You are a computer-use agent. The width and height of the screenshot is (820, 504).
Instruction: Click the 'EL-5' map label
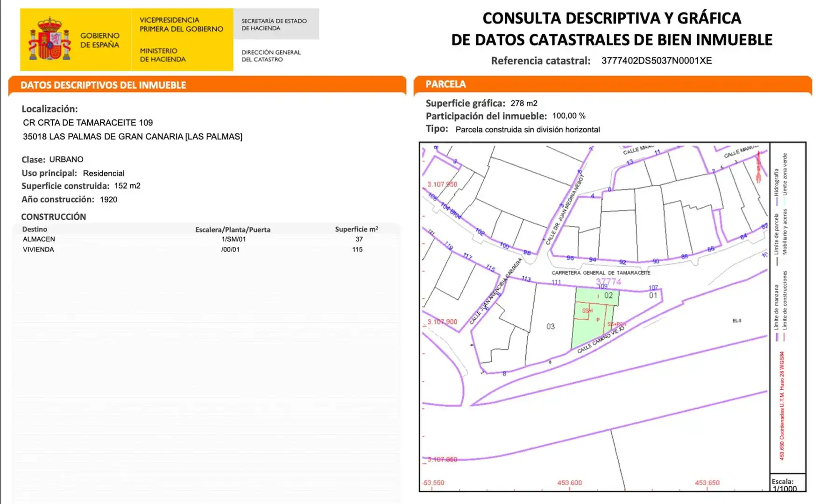point(737,321)
